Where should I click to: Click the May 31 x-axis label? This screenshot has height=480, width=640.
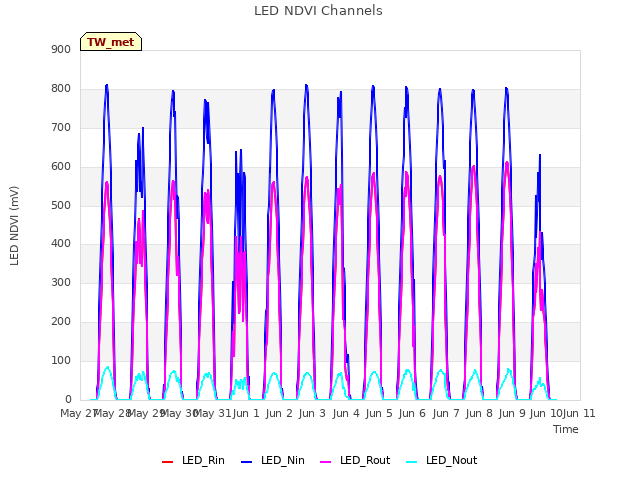tap(212, 413)
